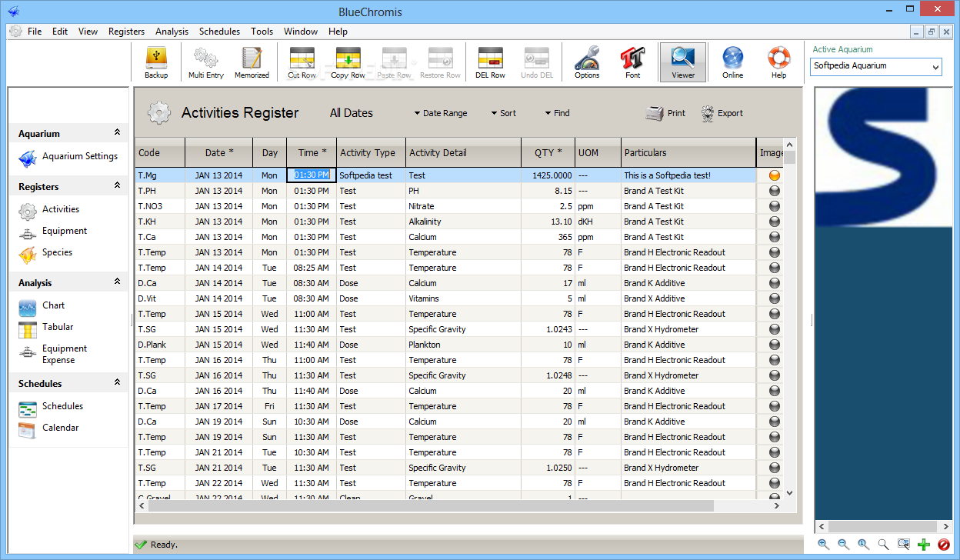Open the Memorized entries tool
The image size is (960, 560).
252,62
